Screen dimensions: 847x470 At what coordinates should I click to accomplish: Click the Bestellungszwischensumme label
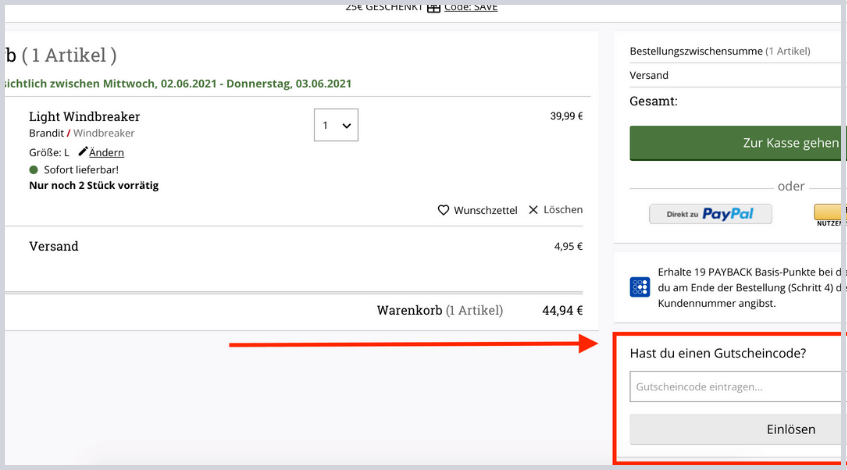tap(696, 51)
